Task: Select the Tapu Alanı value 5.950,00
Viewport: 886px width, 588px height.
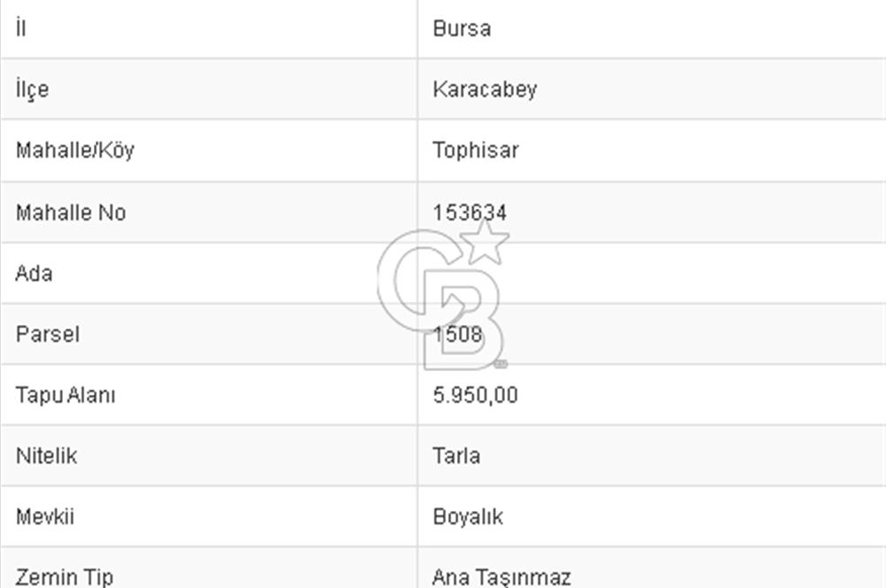Action: 475,395
